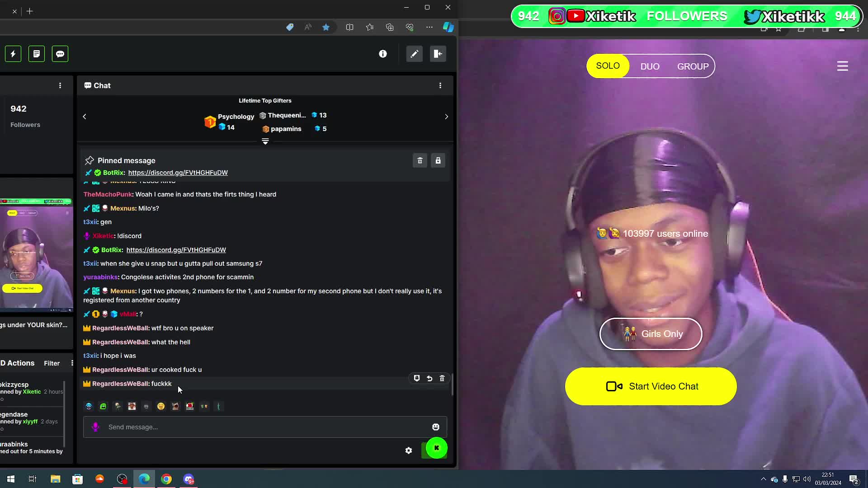This screenshot has width=868, height=488.
Task: Open the chat panel three-dot menu
Action: [x=440, y=85]
